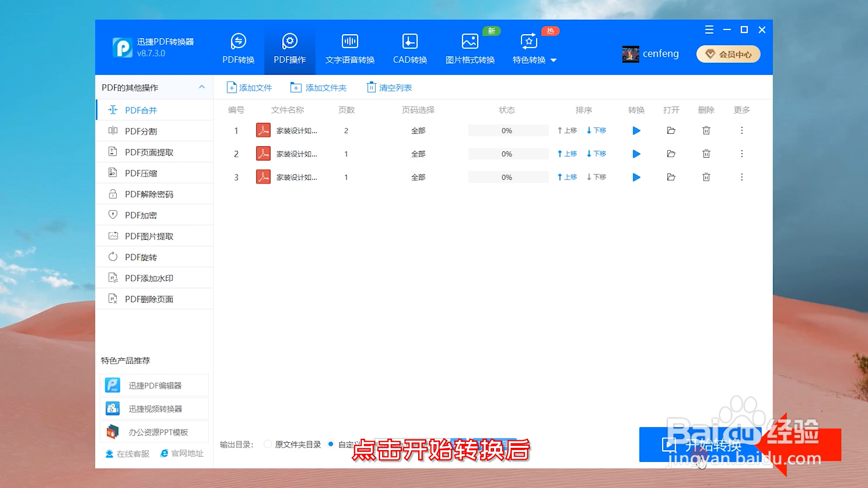Switch to the PDF转换 tab
The image size is (868, 488).
pos(238,48)
